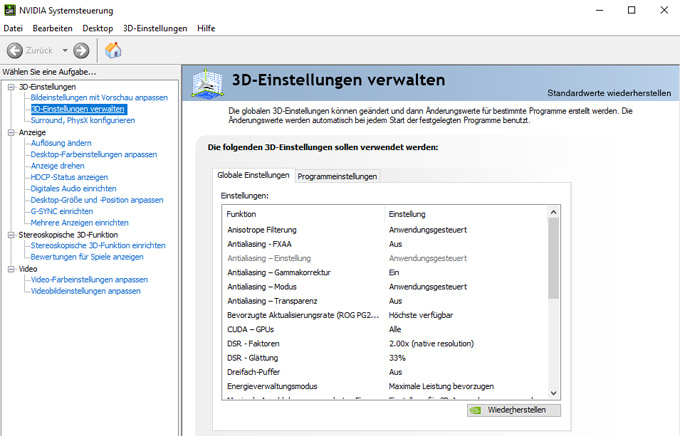The image size is (680, 436).
Task: Select the DSR - Faktoren row
Action: click(385, 344)
